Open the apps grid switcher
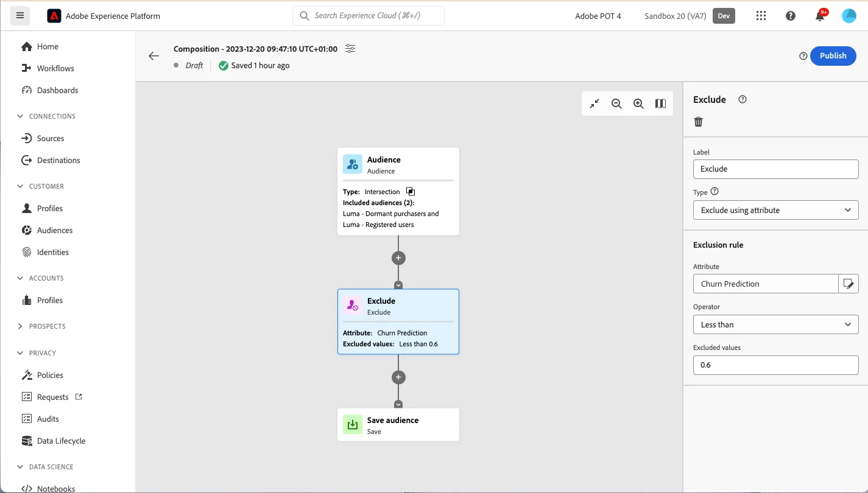Screen dimensions: 868x493 [761, 16]
